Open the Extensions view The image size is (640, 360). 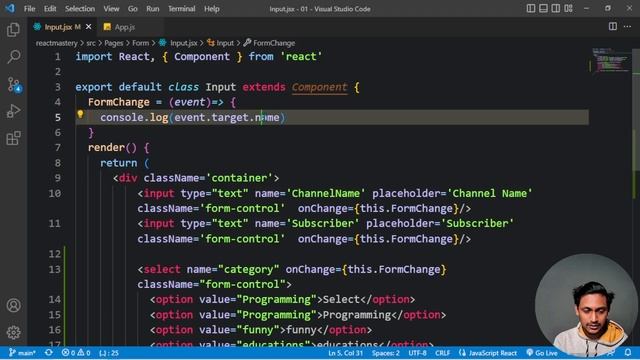pos(13,138)
